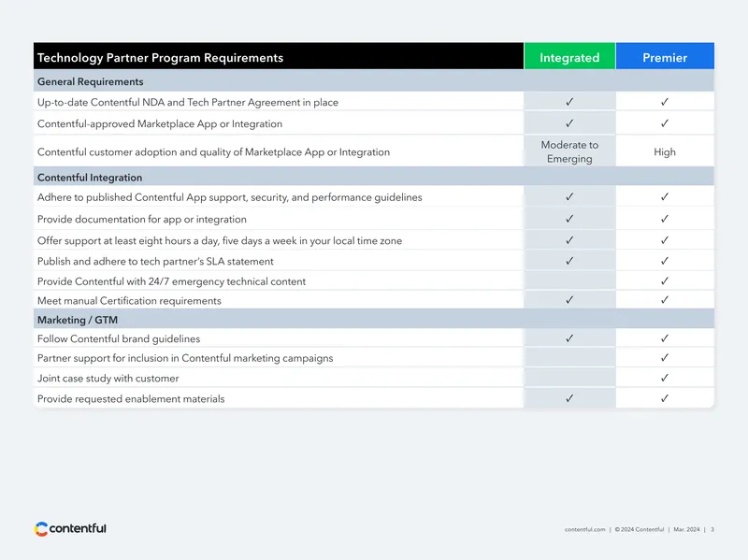Click the Mar. 2024 footer date
This screenshot has width=748, height=560.
click(686, 529)
